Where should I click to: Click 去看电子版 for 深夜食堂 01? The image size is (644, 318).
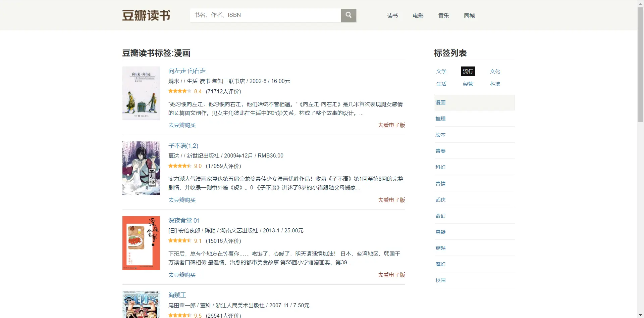(391, 275)
